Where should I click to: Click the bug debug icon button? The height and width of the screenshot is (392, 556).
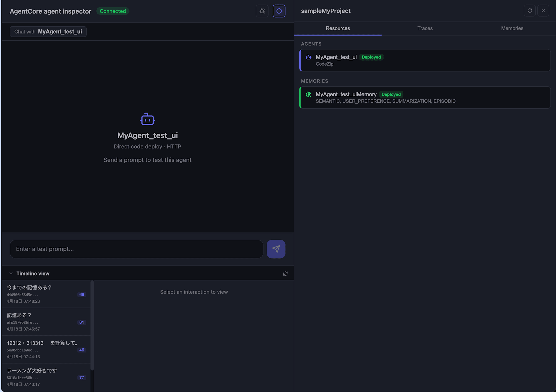tap(262, 11)
